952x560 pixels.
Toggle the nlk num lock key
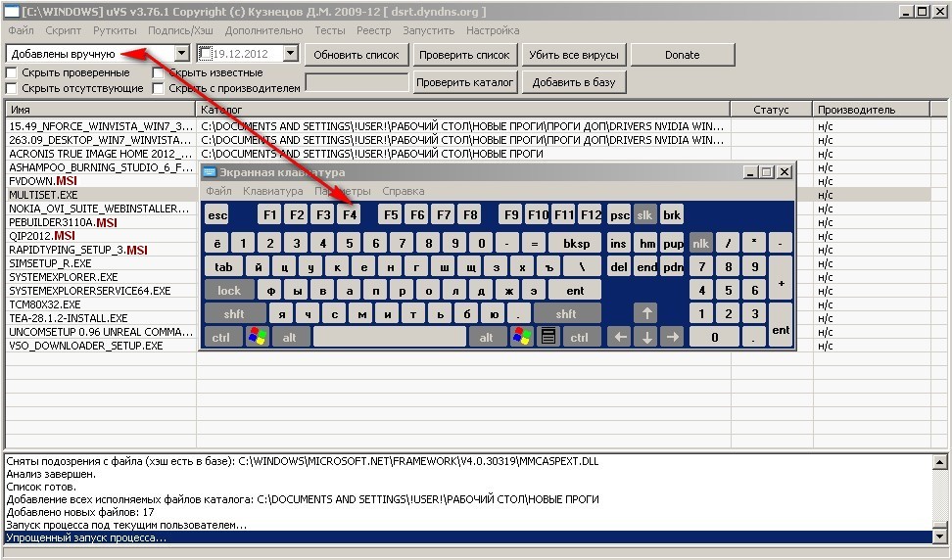pyautogui.click(x=700, y=244)
